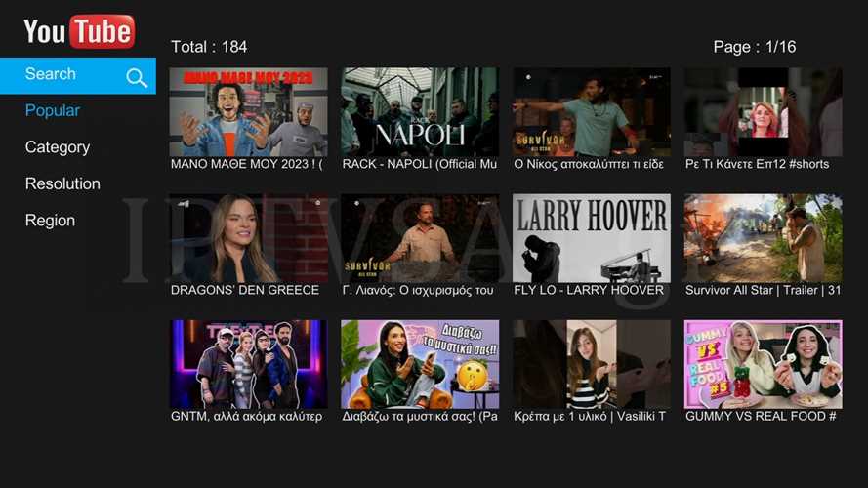Open the RACK - NAPOLI video thumbnail

pyautogui.click(x=419, y=112)
